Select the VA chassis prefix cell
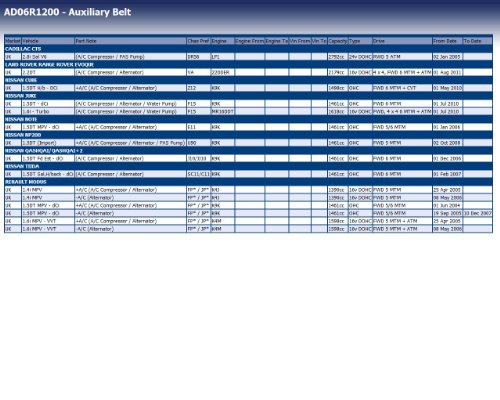 point(199,72)
